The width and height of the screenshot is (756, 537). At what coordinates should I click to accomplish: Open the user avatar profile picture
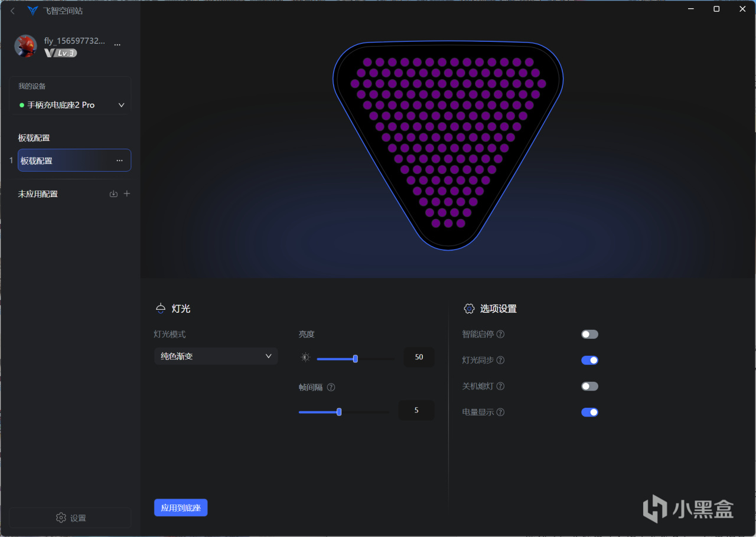[26, 46]
